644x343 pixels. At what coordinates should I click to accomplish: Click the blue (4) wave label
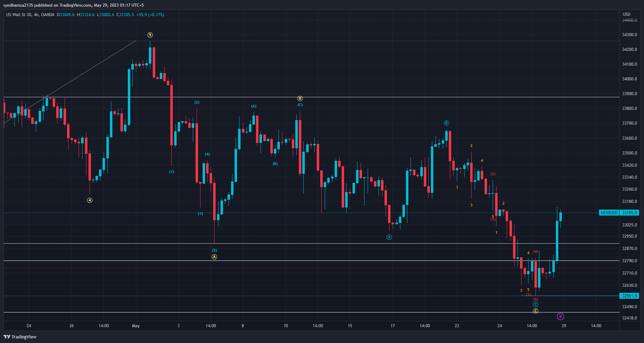click(x=208, y=154)
